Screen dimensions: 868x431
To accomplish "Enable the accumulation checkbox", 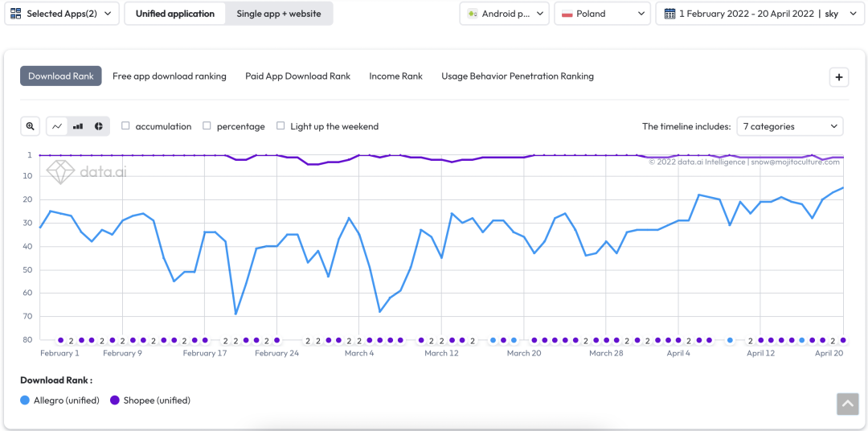I will coord(125,126).
